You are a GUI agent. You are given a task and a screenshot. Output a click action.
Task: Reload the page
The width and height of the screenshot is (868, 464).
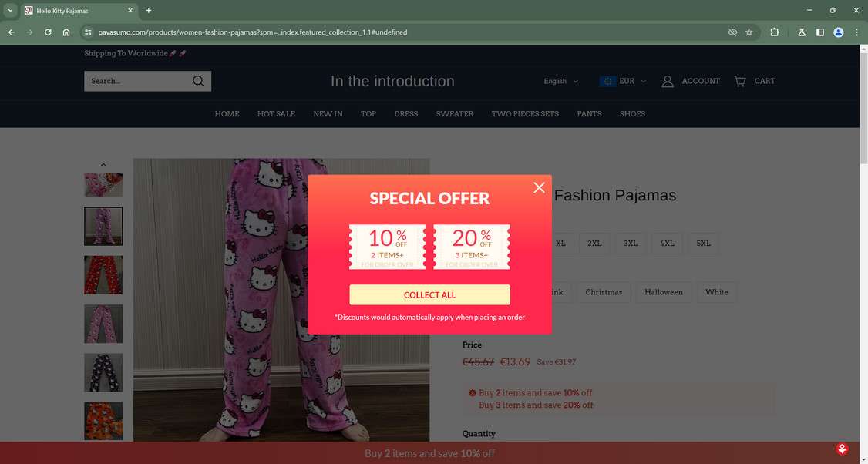coord(48,32)
